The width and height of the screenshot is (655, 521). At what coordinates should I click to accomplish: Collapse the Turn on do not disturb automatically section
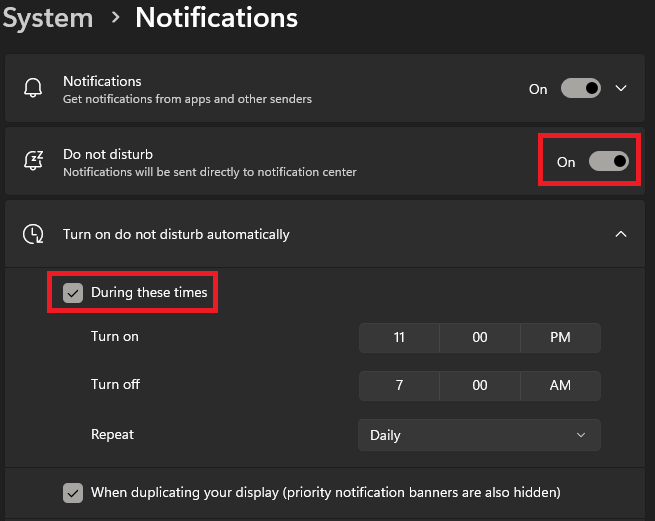[x=621, y=234]
